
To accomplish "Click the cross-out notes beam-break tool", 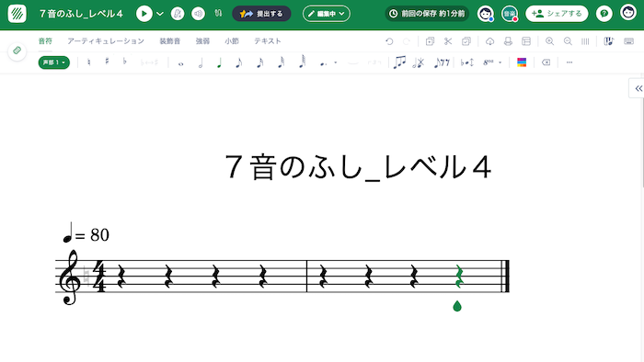I will pos(418,62).
